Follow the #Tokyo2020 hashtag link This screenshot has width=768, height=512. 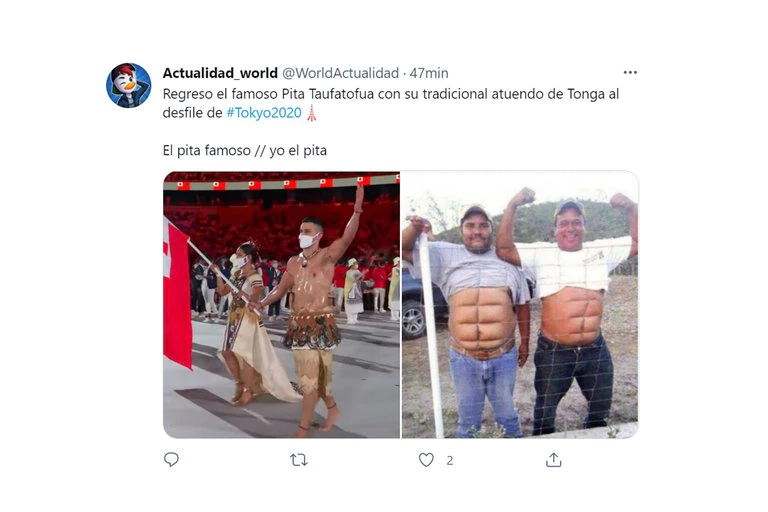[264, 113]
